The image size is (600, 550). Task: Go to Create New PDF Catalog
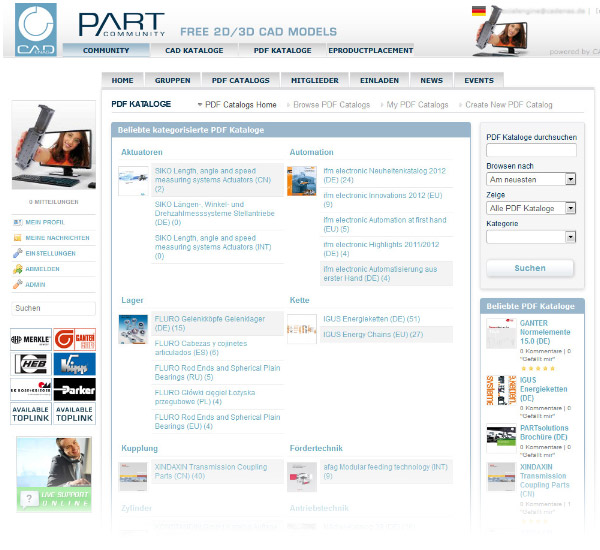pyautogui.click(x=509, y=104)
